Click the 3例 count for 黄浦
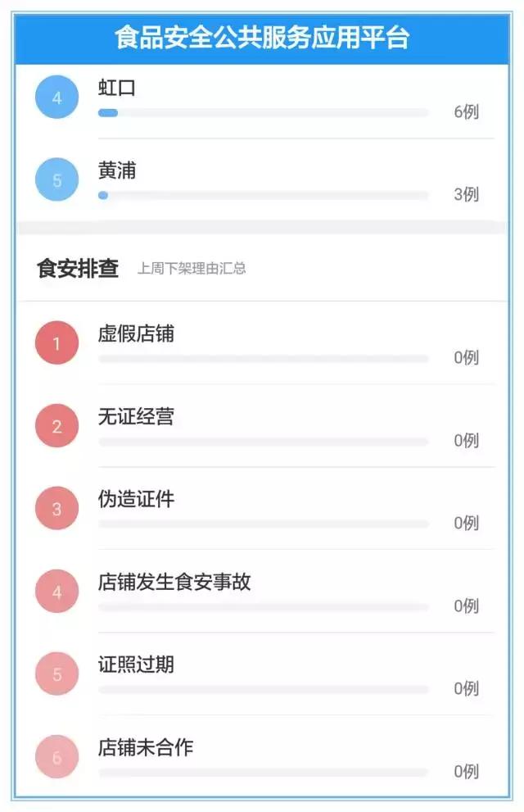The width and height of the screenshot is (524, 812). point(466,195)
